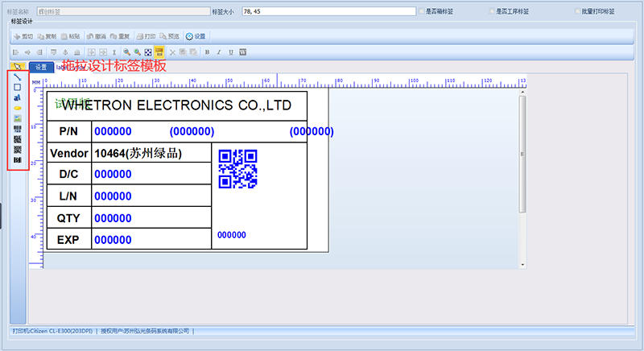
Task: Click the text cursor (I) toolbar icon
Action: click(x=114, y=52)
